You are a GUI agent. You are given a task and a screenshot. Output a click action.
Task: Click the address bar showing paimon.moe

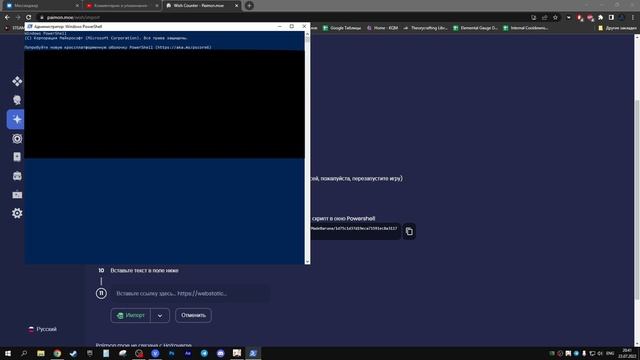[x=282, y=18]
